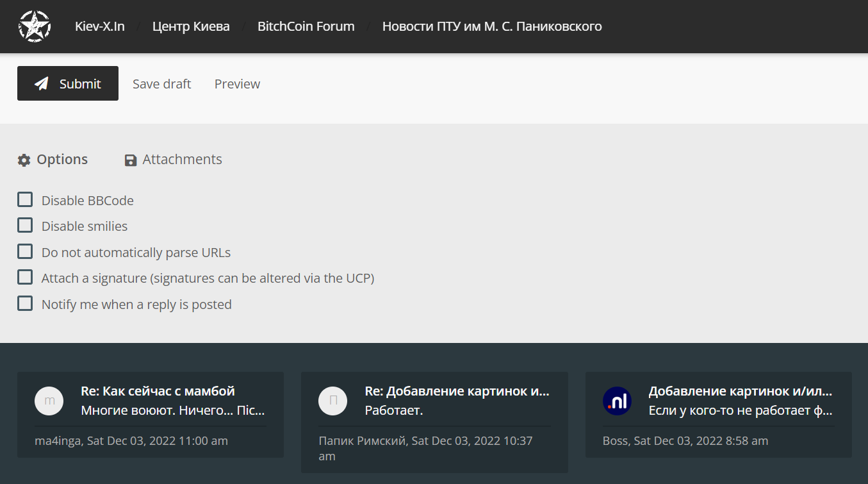Open the Attachments tab
This screenshot has width=868, height=484.
pos(182,160)
